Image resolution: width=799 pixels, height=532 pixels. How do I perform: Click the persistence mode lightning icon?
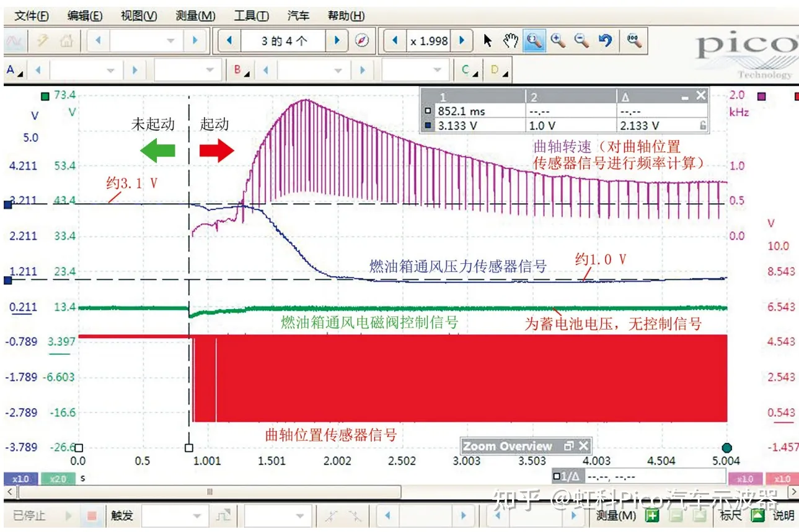click(43, 41)
